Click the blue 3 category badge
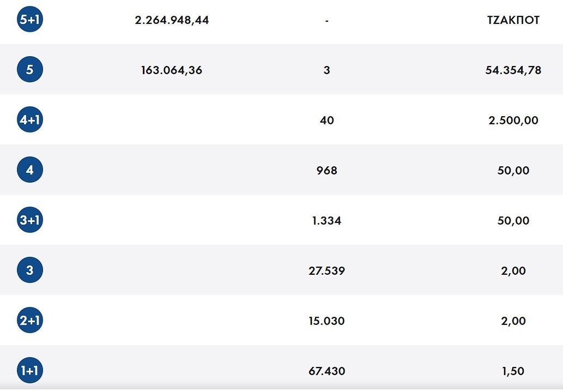Screen dimensions: 563x392 (29, 270)
